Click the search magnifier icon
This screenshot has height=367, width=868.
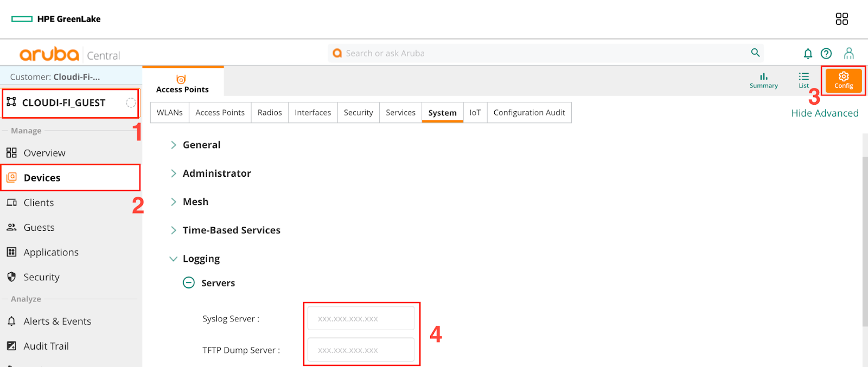click(755, 53)
